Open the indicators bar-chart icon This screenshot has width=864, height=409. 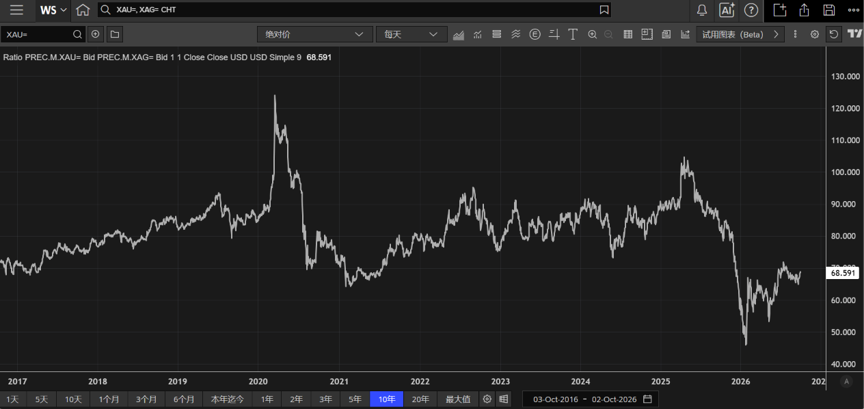(x=477, y=35)
